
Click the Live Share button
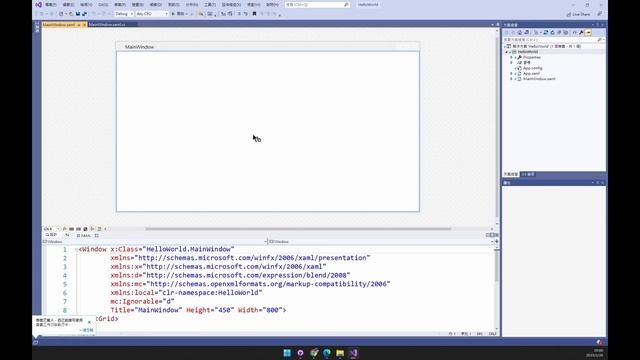tap(578, 14)
